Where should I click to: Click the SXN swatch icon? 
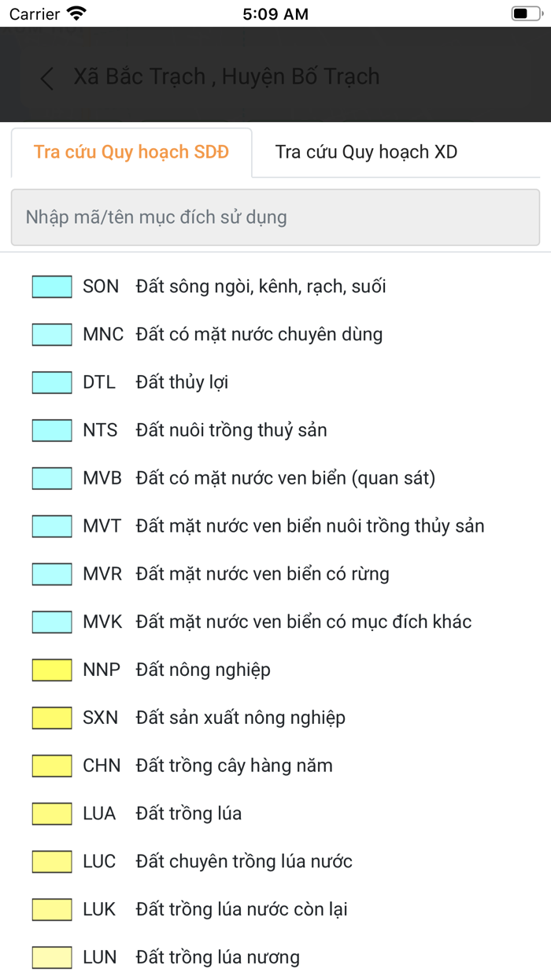[51, 717]
